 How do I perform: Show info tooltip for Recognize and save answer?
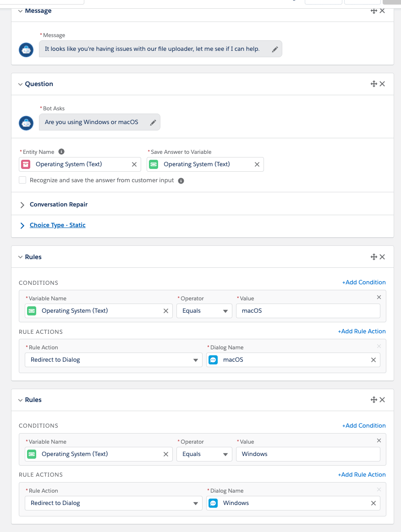point(181,180)
